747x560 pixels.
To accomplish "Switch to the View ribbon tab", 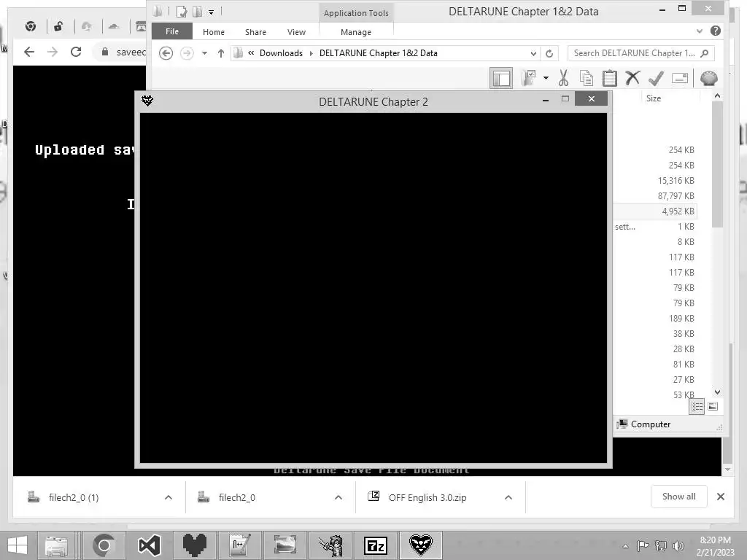I will pos(296,32).
